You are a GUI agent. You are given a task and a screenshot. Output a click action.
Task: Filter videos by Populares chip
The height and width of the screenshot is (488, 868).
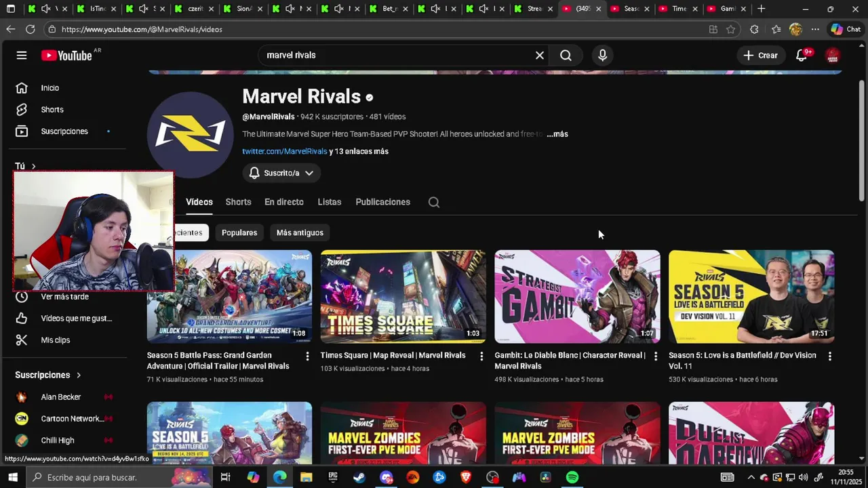[x=239, y=232]
